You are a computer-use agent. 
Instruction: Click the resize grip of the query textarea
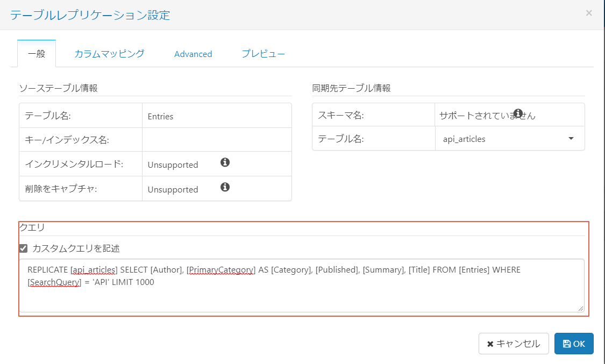pos(581,308)
